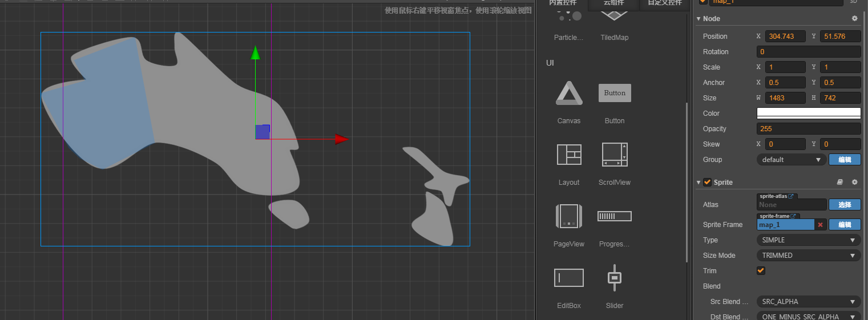Click the Scale Y field
Image resolution: width=868 pixels, height=320 pixels.
840,67
